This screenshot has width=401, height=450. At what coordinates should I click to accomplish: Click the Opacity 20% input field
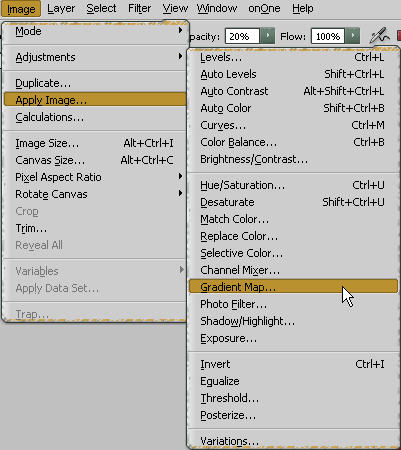point(242,36)
